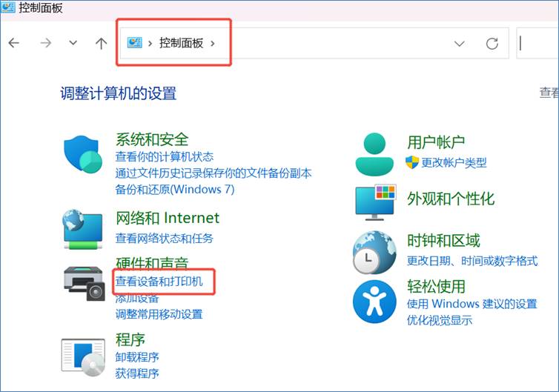Open 更改日期、时间或数字格式 link

(x=472, y=261)
